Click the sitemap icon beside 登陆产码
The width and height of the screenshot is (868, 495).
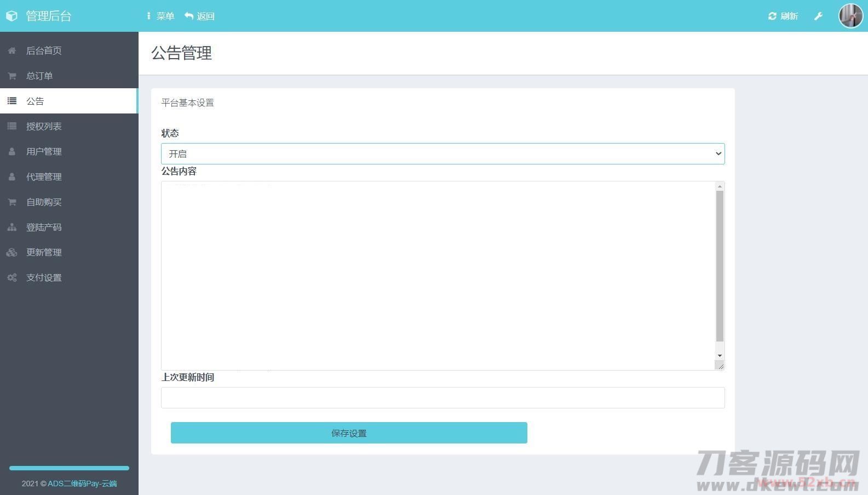pyautogui.click(x=12, y=227)
